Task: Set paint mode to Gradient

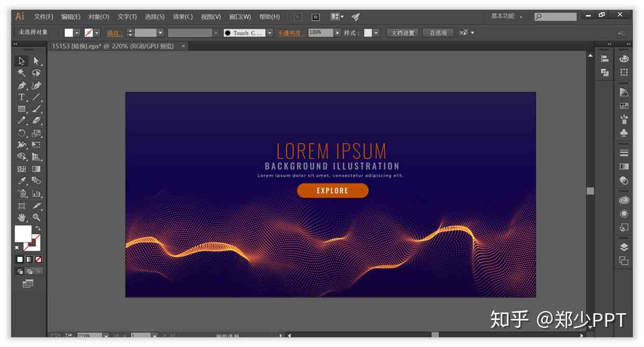Action: [x=29, y=259]
